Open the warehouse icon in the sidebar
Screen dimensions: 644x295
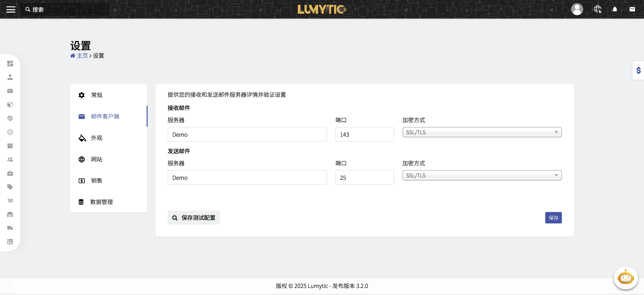point(10,214)
